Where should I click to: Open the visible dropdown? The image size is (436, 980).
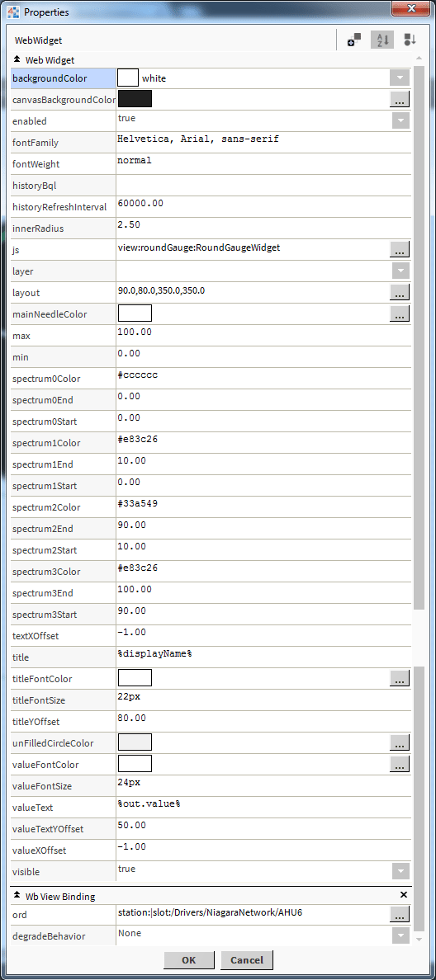[x=401, y=870]
